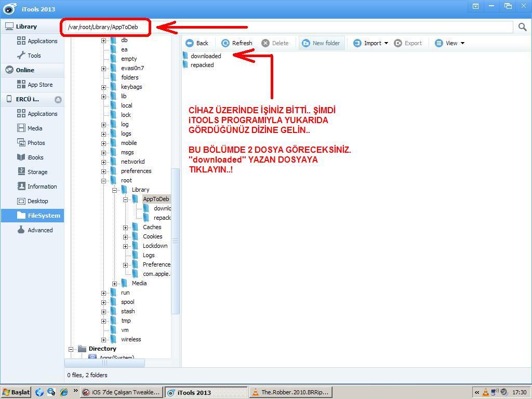Viewport: 532px width, 399px height.
Task: Select the preferences folder in tree
Action: pyautogui.click(x=136, y=171)
